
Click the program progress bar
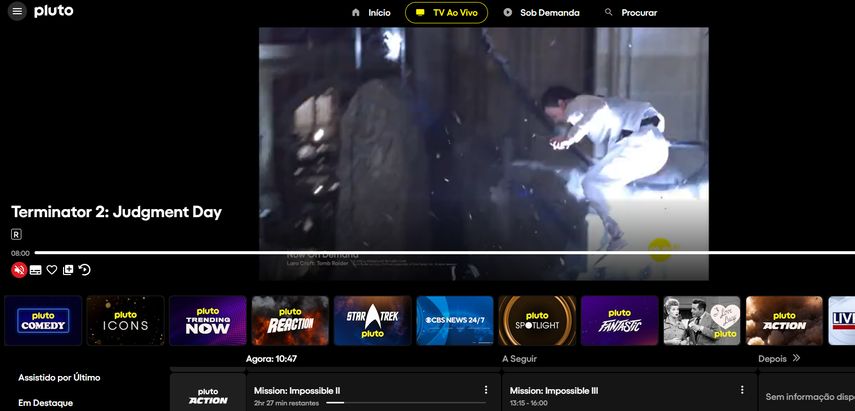click(x=444, y=253)
